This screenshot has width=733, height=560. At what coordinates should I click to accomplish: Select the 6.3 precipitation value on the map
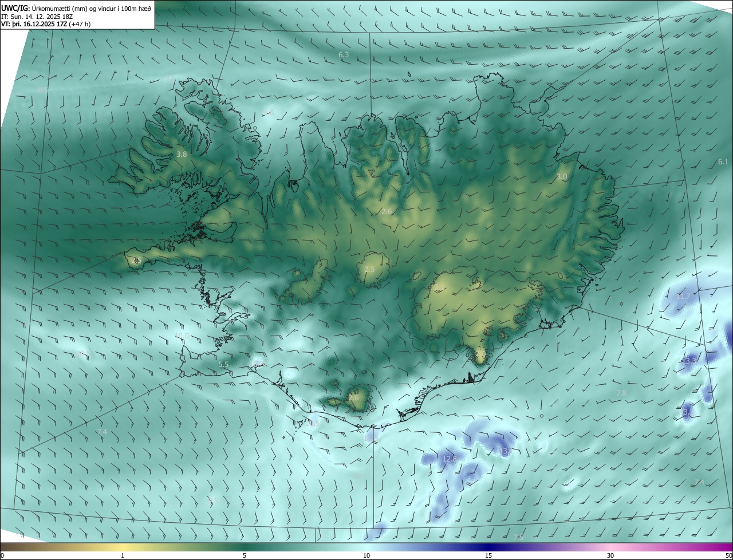(x=344, y=55)
